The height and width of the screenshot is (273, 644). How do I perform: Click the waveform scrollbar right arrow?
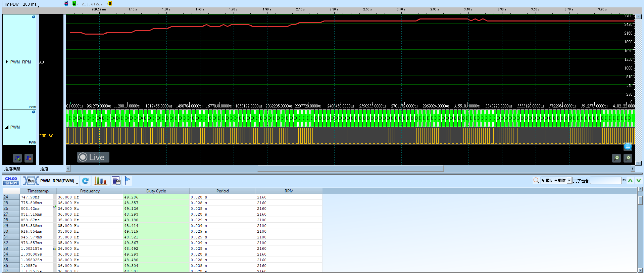pos(633,169)
